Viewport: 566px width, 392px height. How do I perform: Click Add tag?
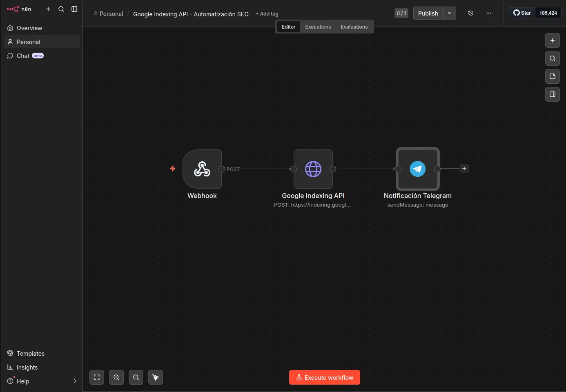[267, 14]
